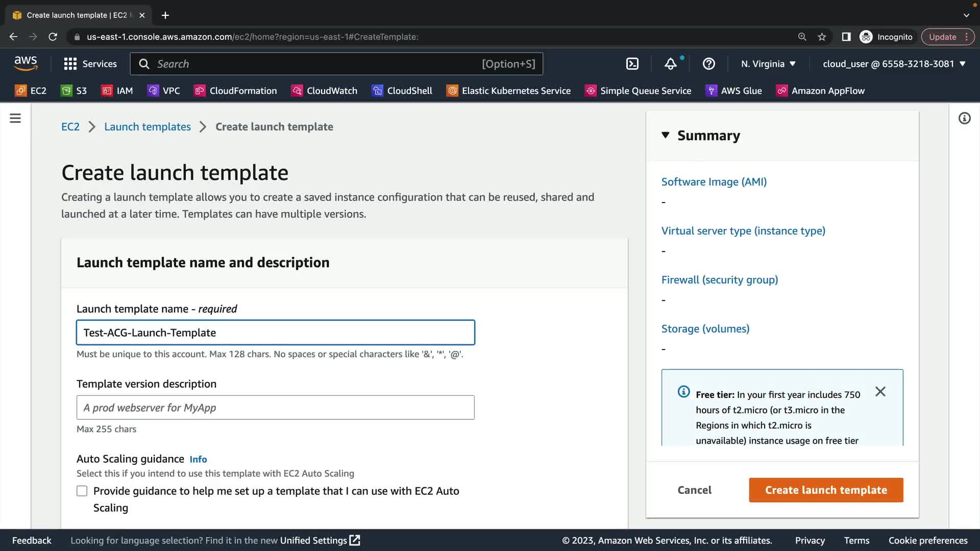
Task: Dismiss the Free tier info box
Action: click(880, 392)
